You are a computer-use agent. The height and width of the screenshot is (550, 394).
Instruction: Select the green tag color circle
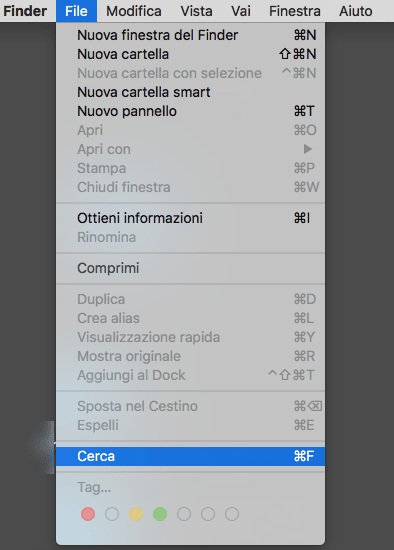tap(160, 514)
